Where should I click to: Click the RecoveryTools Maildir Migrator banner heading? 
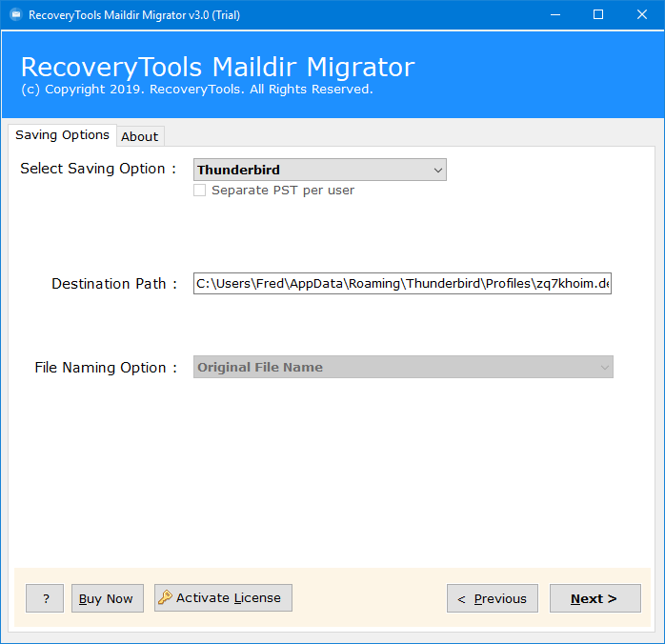217,67
